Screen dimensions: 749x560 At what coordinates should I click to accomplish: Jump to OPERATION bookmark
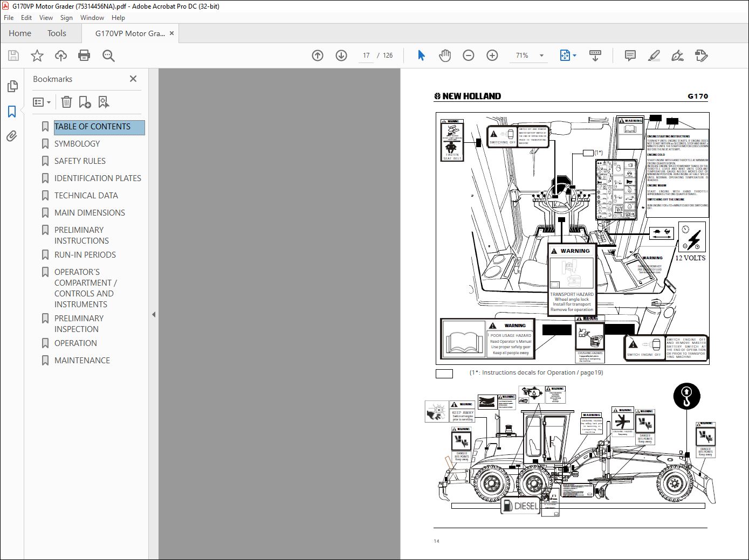pos(75,343)
